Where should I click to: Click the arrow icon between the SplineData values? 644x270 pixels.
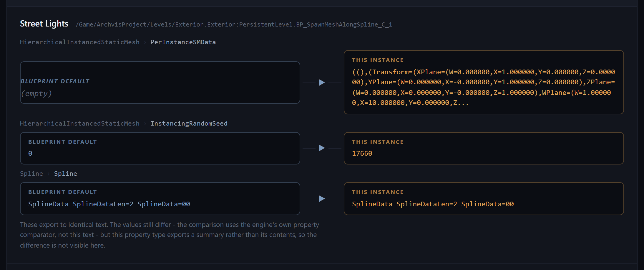pos(322,199)
